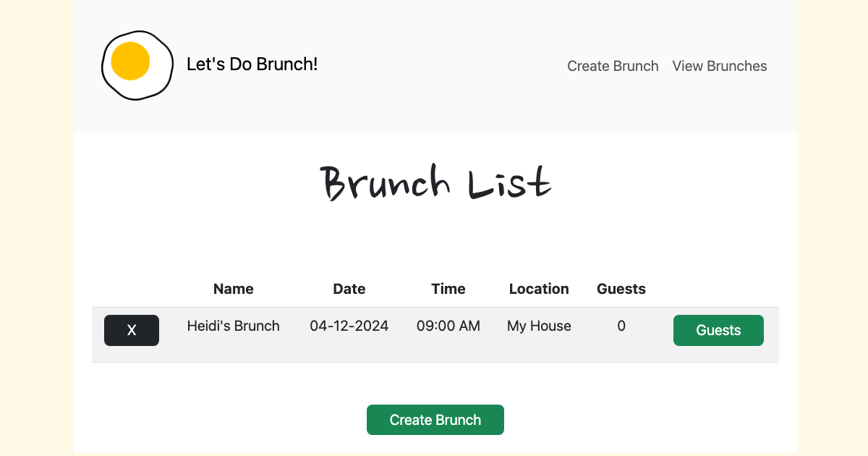Click the Date column header

[x=349, y=289]
